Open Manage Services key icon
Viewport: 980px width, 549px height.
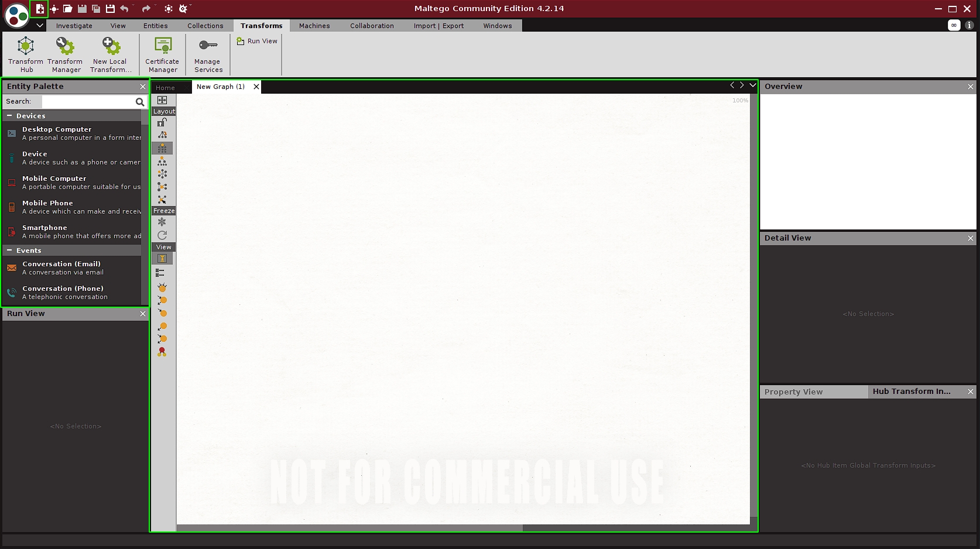pos(208,46)
